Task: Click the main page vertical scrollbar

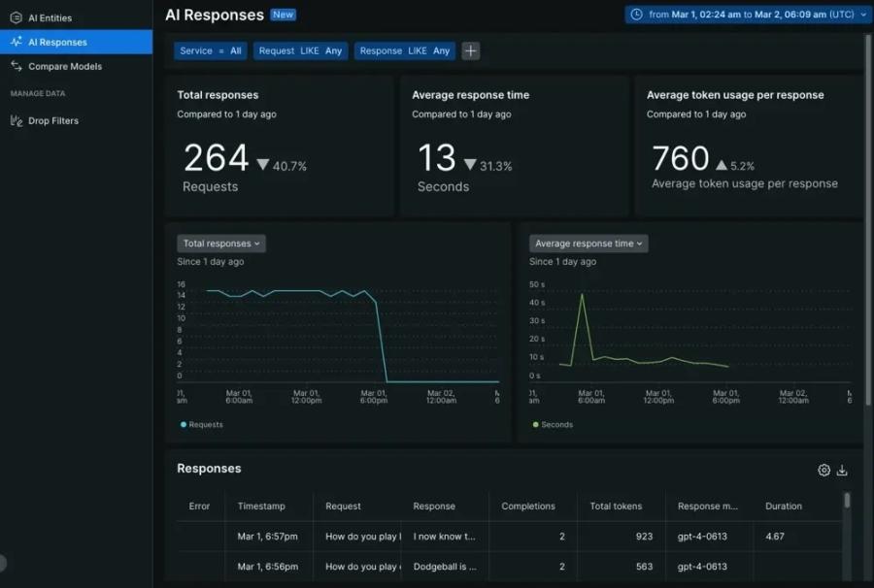Action: click(868, 220)
